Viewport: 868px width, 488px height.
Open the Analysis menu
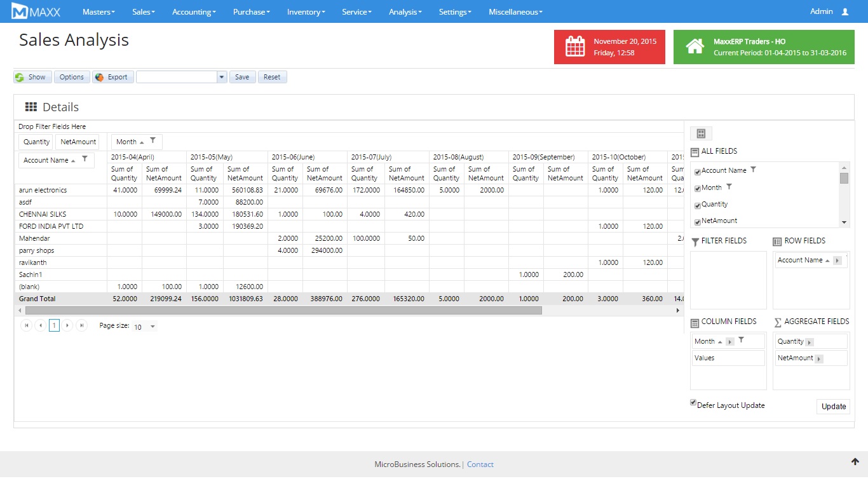click(x=405, y=12)
